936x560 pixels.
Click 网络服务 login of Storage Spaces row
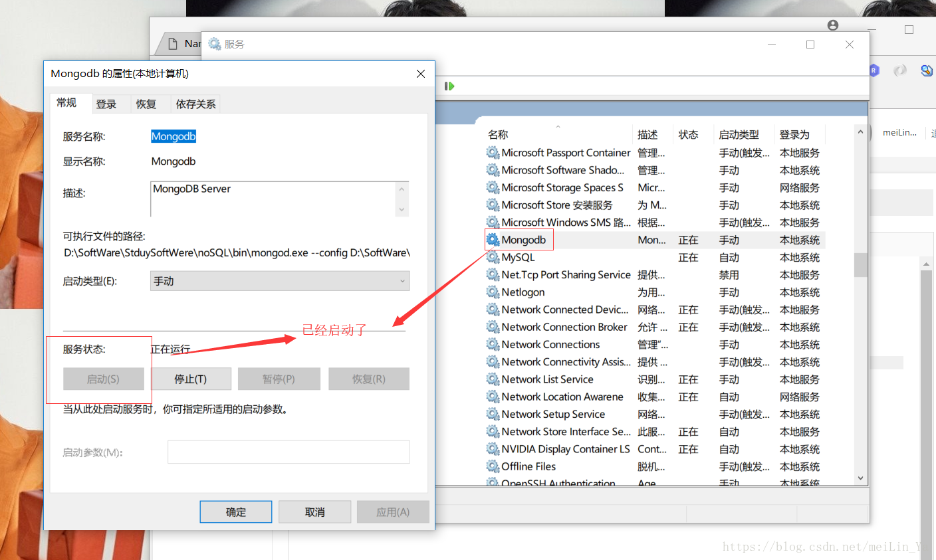(800, 187)
